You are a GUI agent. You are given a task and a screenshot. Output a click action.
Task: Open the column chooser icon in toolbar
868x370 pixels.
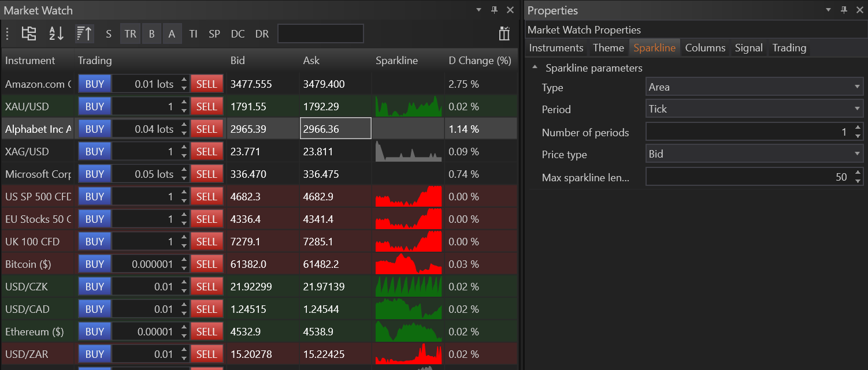point(504,34)
